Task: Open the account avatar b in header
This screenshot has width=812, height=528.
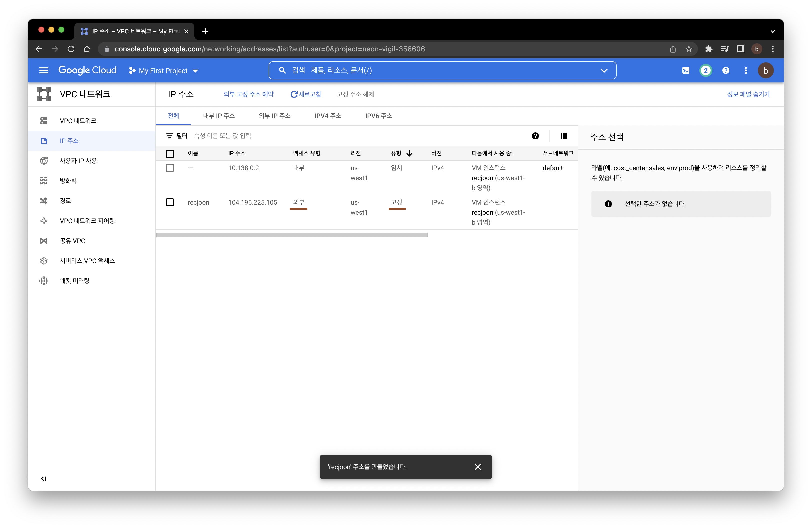Action: tap(765, 70)
